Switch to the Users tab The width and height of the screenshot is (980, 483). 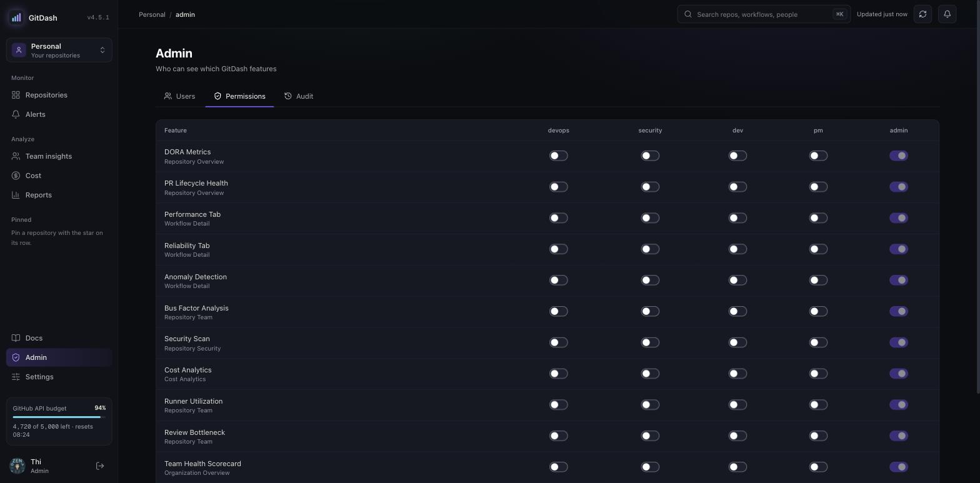[x=180, y=96]
